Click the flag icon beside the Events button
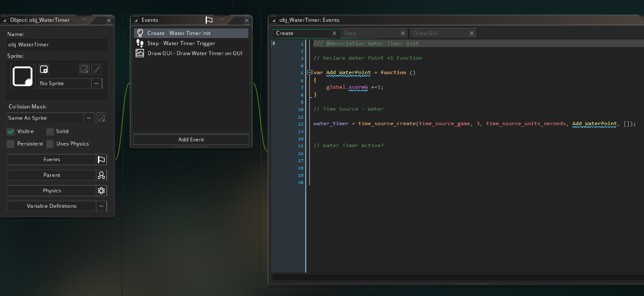This screenshot has height=296, width=644. tap(101, 160)
